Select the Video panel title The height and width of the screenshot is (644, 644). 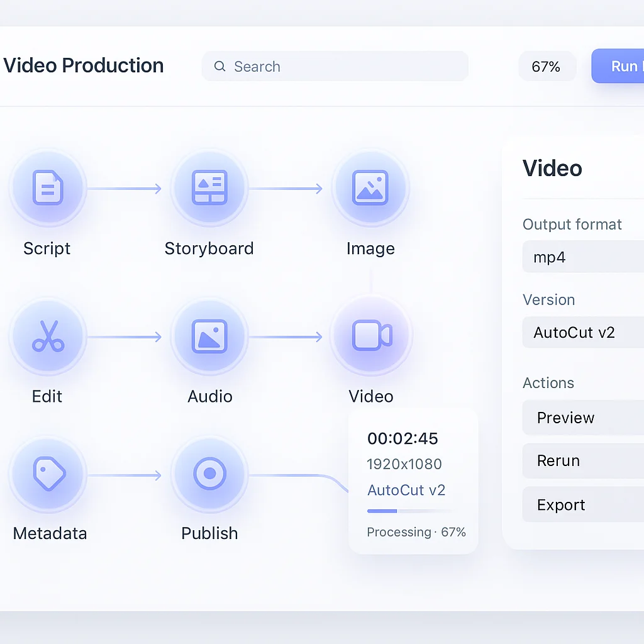coord(552,168)
